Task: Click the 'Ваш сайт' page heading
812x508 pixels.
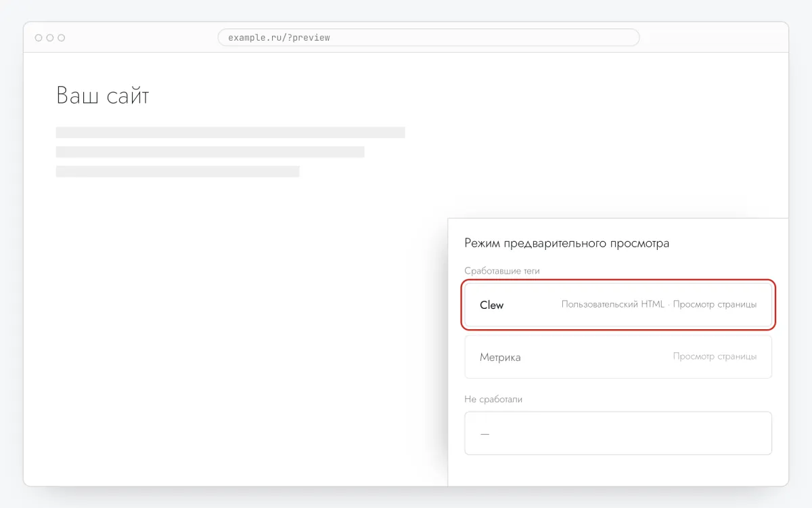Action: pyautogui.click(x=103, y=96)
